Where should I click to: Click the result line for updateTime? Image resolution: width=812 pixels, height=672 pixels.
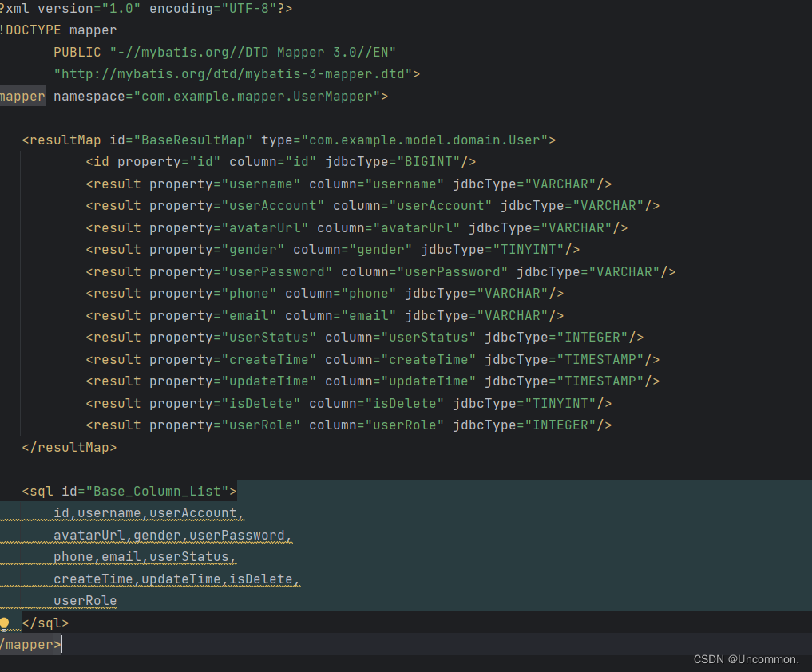tap(372, 381)
